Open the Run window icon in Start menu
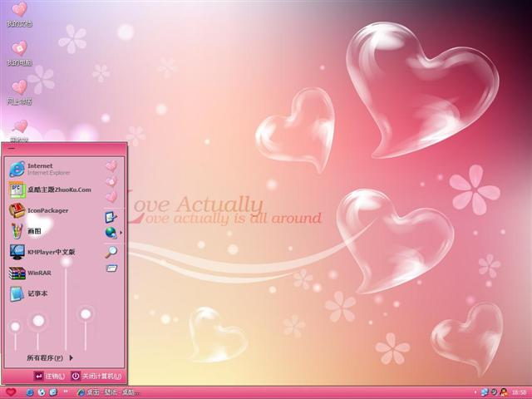 point(111,268)
